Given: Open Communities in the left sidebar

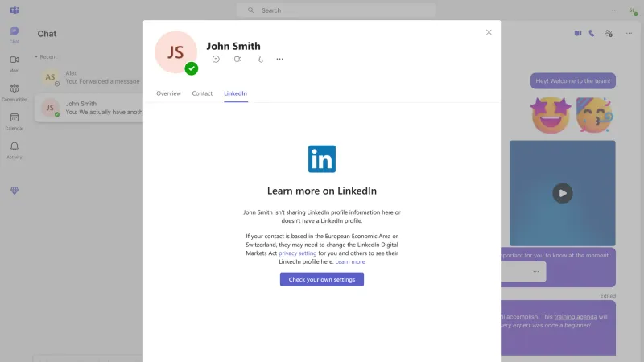Looking at the screenshot, I should point(14,93).
